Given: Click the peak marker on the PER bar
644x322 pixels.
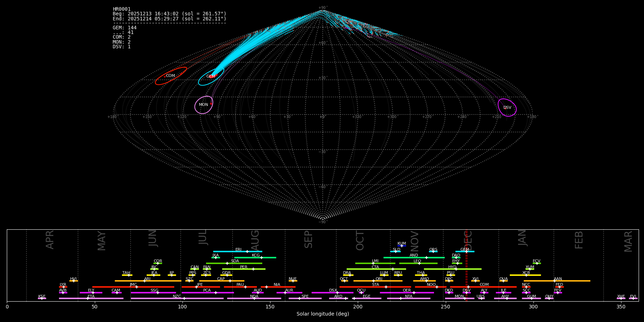Looking at the screenshot, I should click(x=253, y=269).
